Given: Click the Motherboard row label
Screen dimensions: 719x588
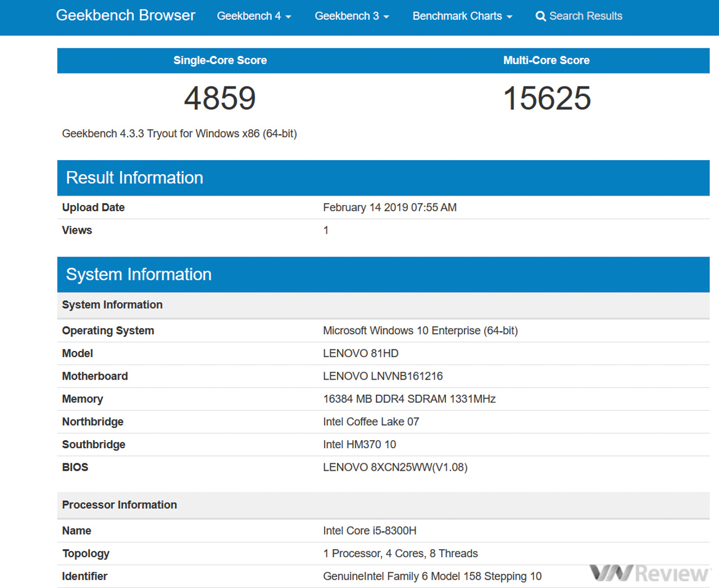Looking at the screenshot, I should pos(95,376).
